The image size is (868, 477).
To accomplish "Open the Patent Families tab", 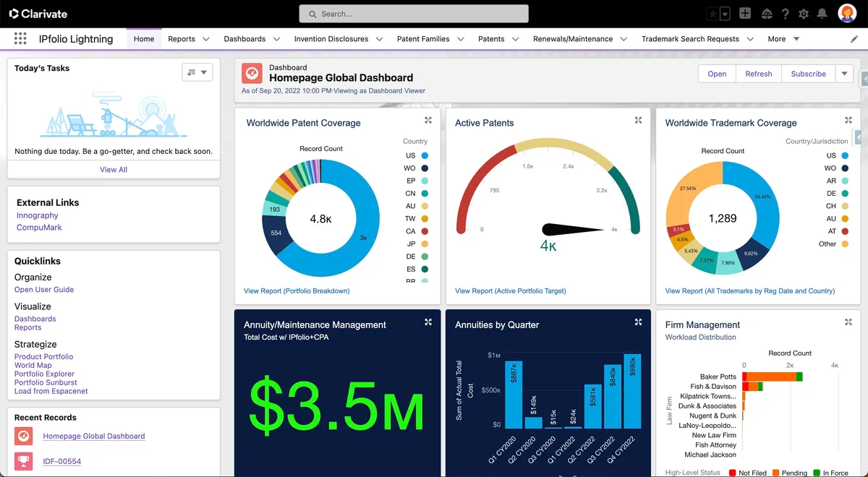I will tap(423, 39).
